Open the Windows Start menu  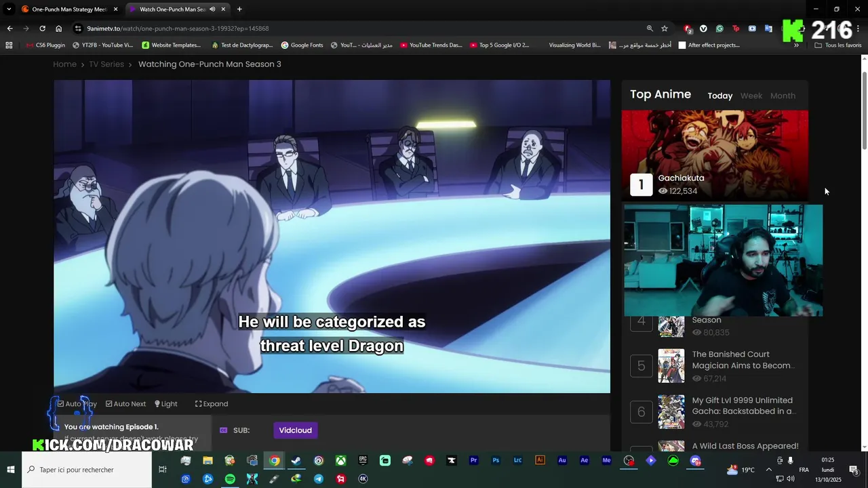11,470
